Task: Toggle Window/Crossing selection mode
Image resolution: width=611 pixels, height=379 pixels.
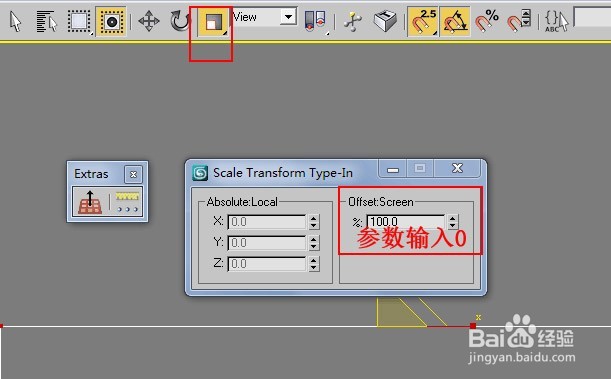Action: click(x=111, y=21)
